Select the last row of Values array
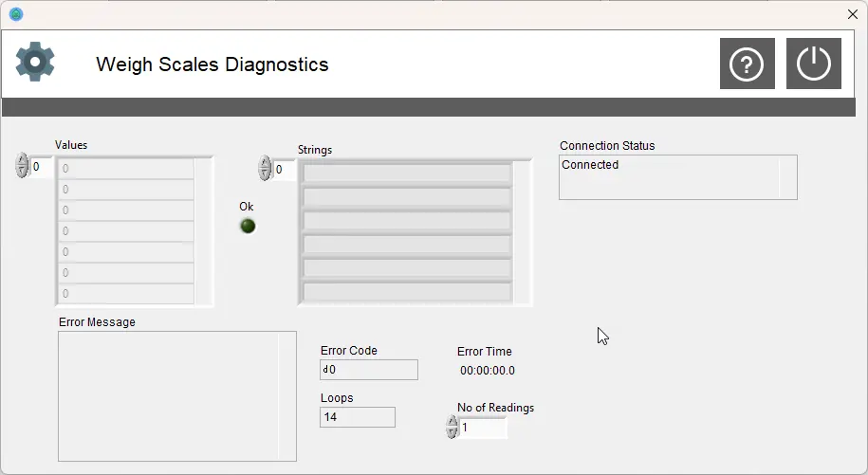Image resolution: width=868 pixels, height=475 pixels. (126, 294)
